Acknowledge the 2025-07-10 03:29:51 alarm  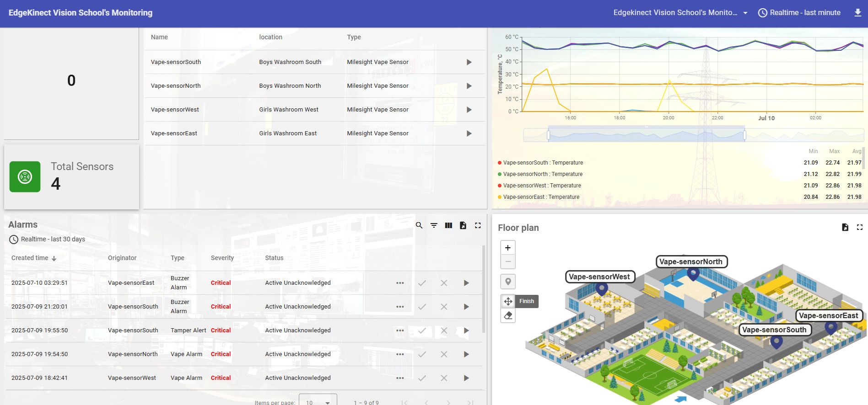[x=422, y=283]
